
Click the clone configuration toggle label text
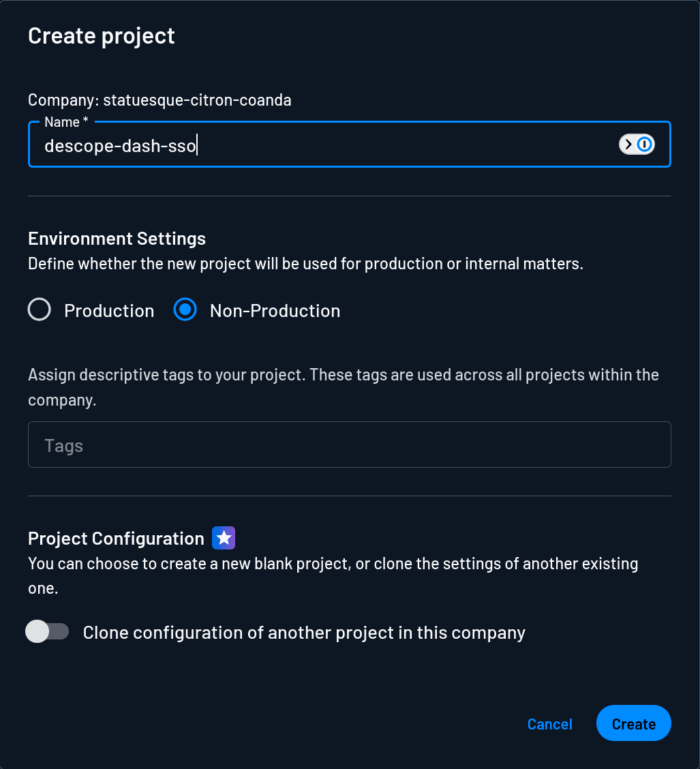point(304,632)
